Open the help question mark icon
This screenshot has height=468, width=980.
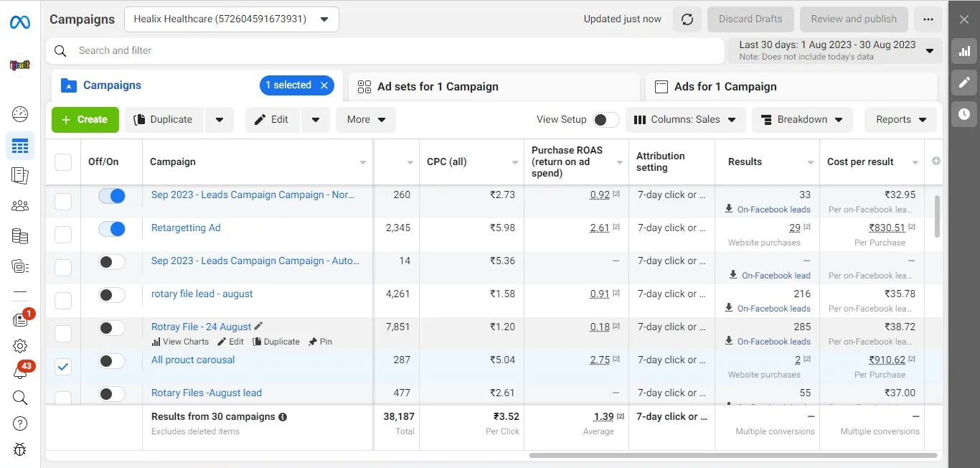click(x=20, y=423)
